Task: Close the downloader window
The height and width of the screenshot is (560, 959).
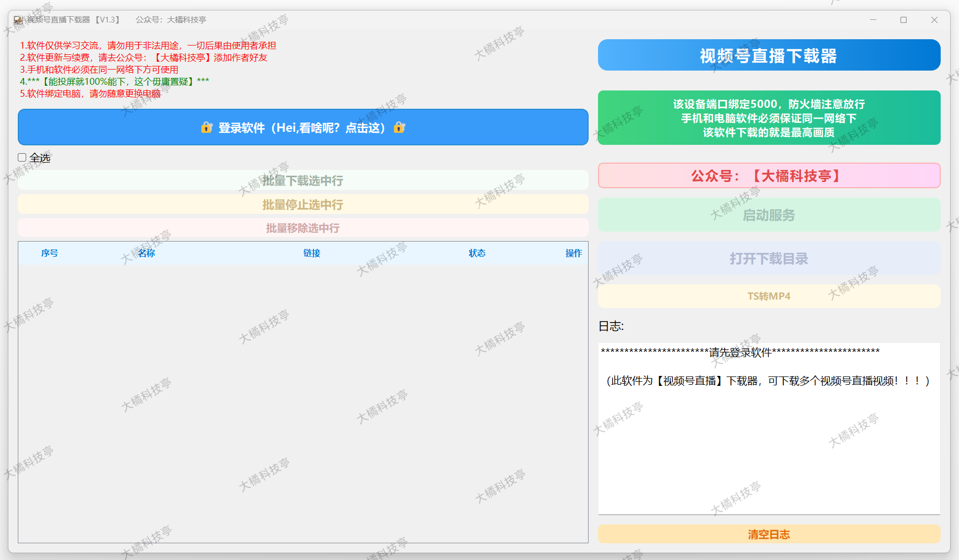Action: pos(934,20)
